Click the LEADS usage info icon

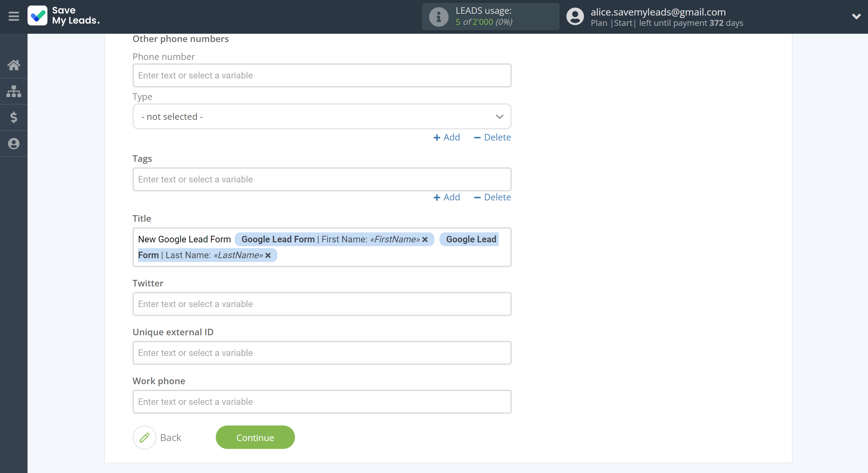tap(438, 17)
